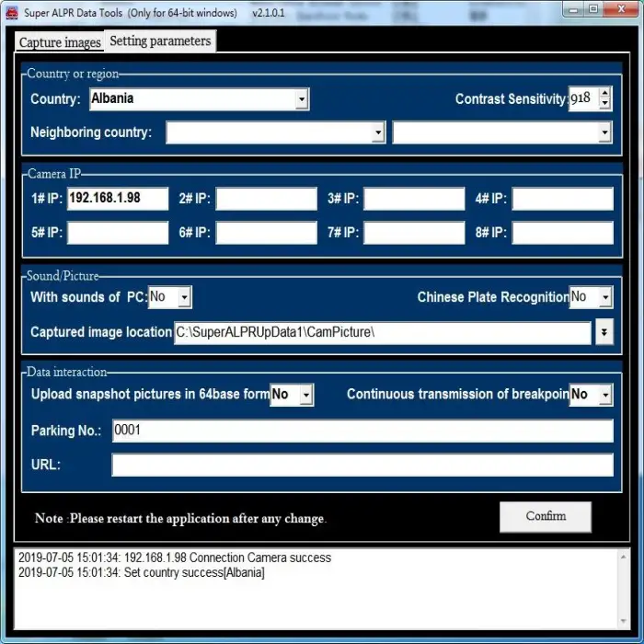Increase Contrast Sensitivity with up arrow
Viewport: 644px width, 644px height.
pyautogui.click(x=604, y=93)
